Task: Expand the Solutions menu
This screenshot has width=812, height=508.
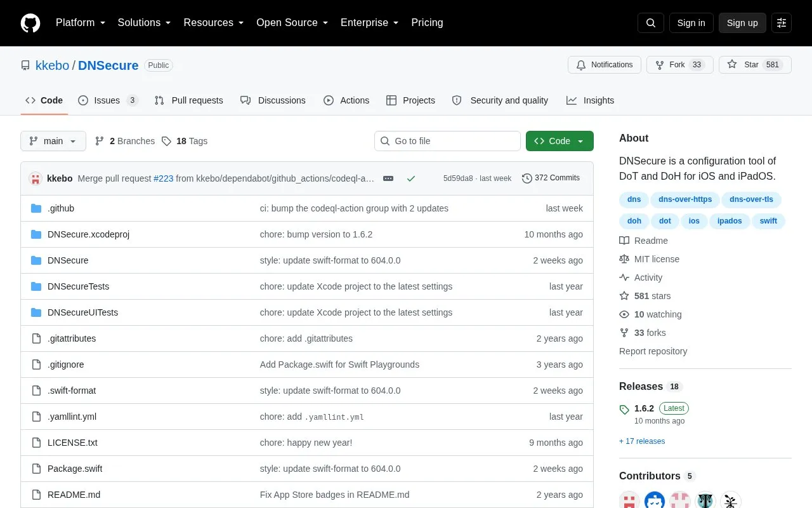Action: point(144,23)
